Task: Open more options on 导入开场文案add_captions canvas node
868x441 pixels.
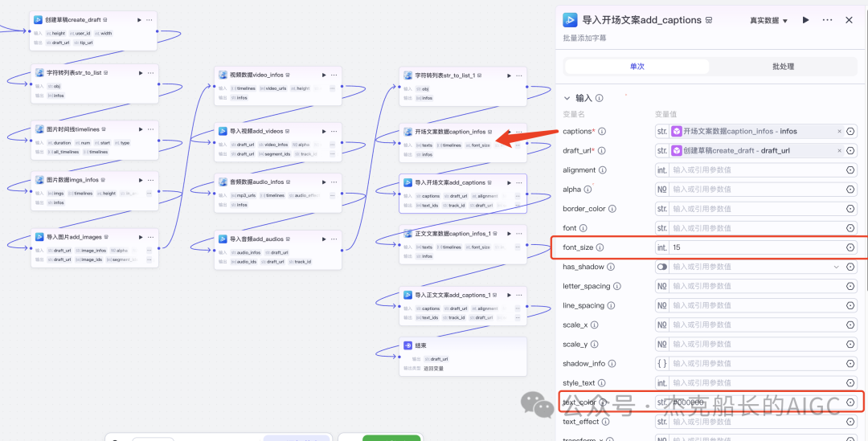Action: pos(518,182)
